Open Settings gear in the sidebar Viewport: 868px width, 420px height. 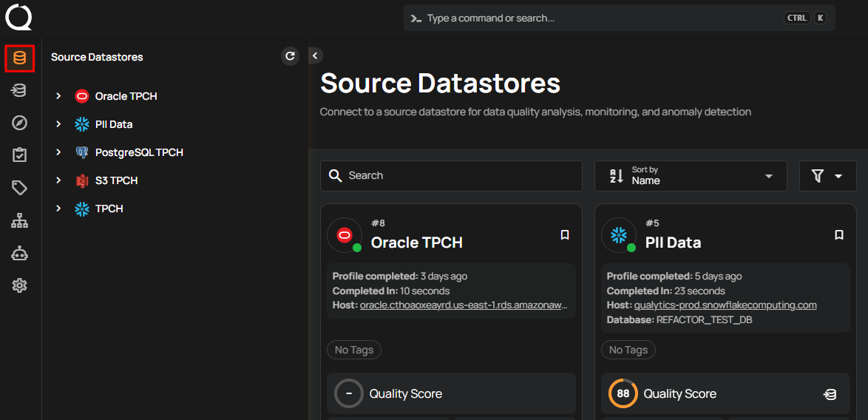[20, 285]
